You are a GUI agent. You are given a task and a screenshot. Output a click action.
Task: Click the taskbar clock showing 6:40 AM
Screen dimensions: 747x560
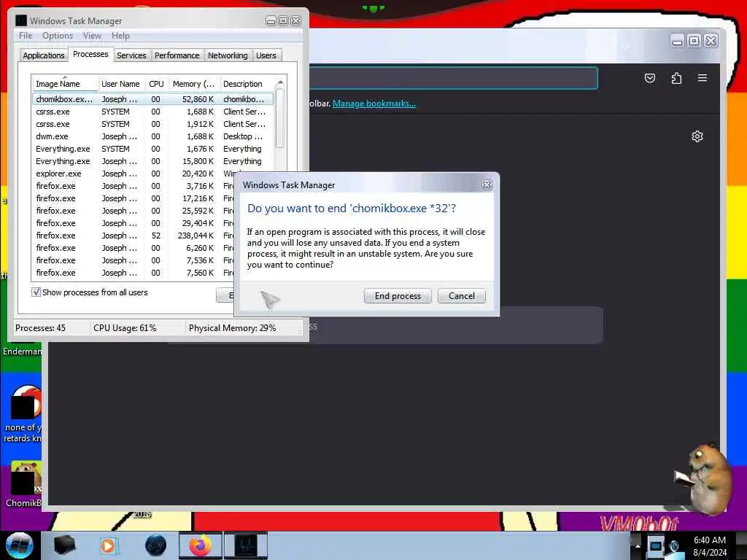[710, 546]
